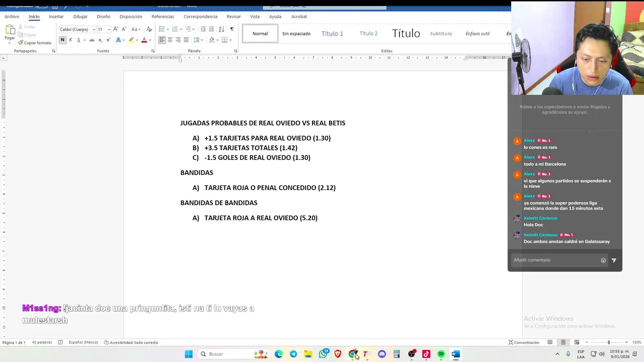Increase font size with the larger A

point(116,29)
